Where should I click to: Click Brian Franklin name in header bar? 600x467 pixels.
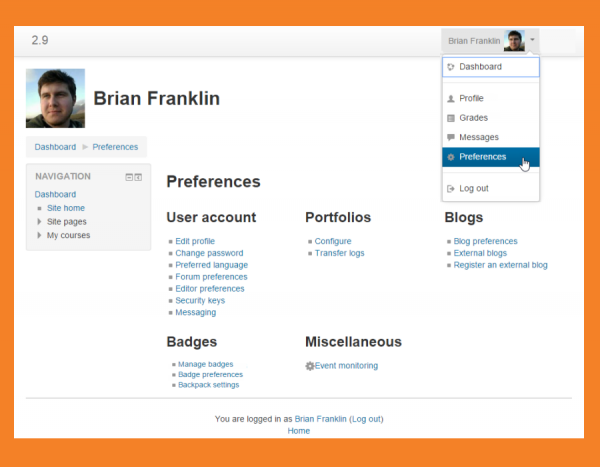pyautogui.click(x=474, y=41)
